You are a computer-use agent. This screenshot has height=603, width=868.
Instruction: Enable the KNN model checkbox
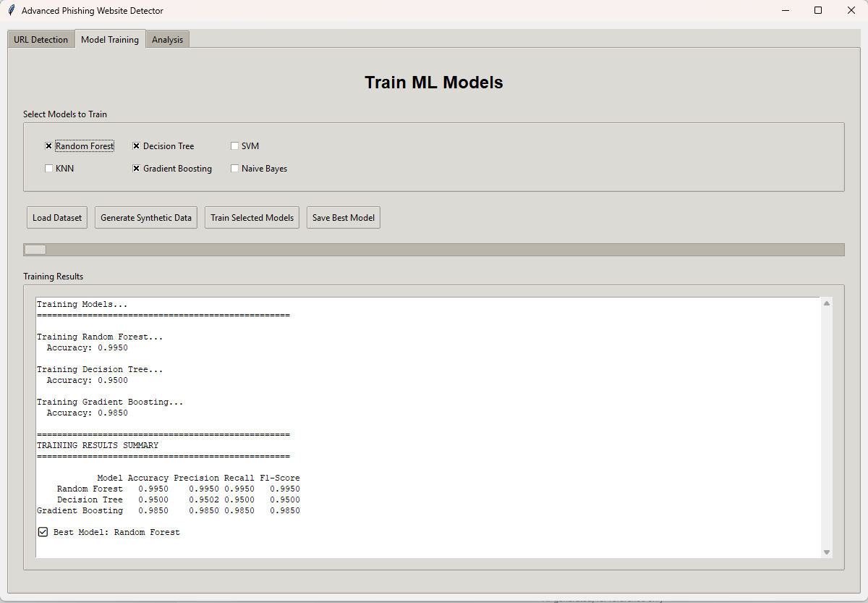click(49, 169)
